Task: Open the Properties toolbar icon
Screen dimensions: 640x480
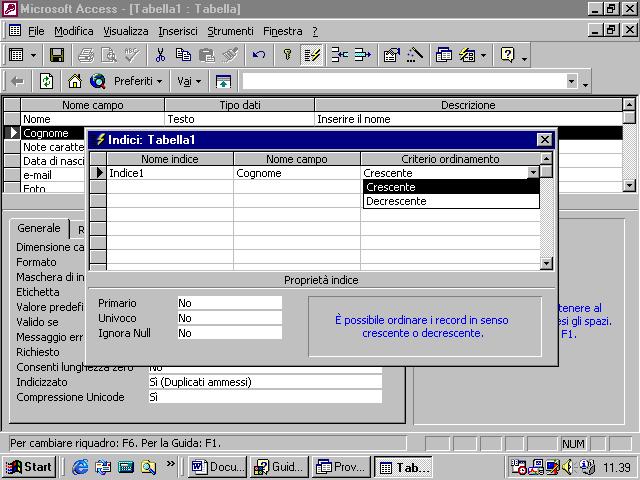Action: (391, 55)
